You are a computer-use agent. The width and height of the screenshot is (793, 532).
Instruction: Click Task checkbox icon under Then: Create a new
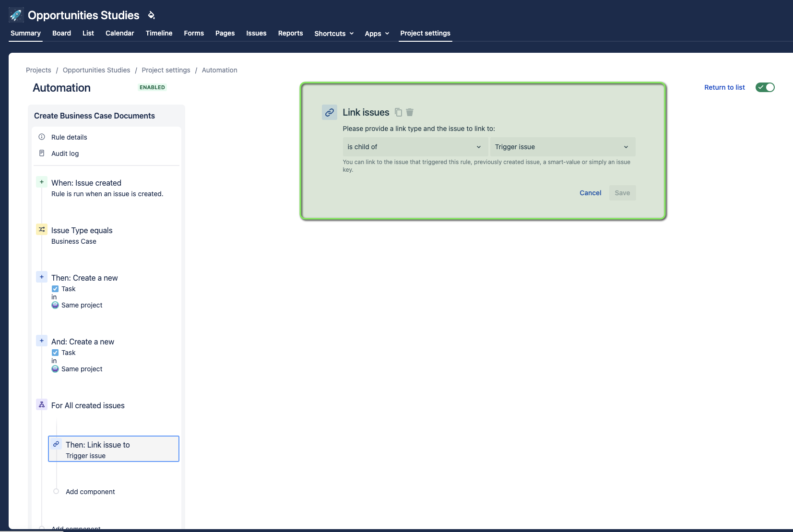(55, 289)
